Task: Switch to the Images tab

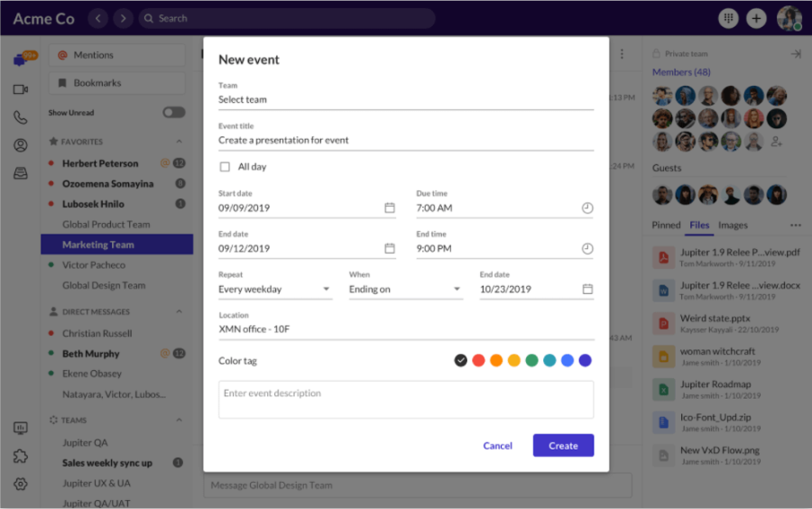Action: click(733, 226)
